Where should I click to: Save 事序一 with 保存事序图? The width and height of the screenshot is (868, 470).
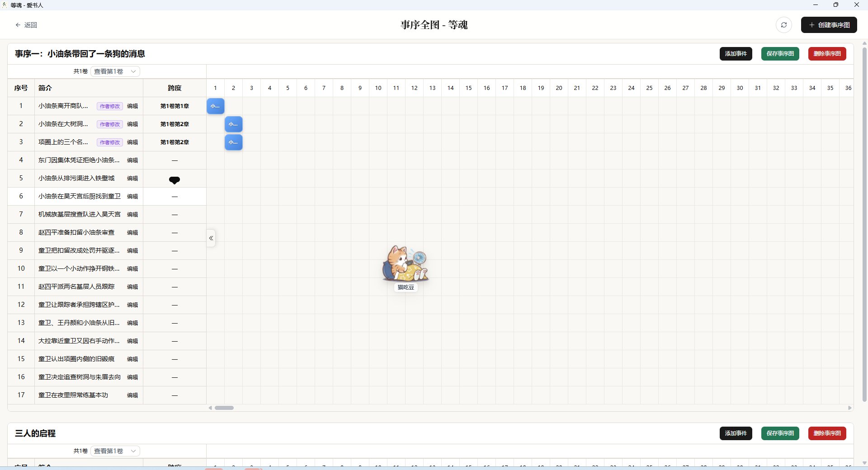pos(780,54)
